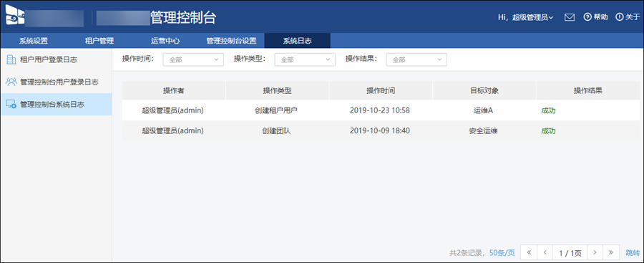Image resolution: width=644 pixels, height=263 pixels.
Task: Click the help question-mark icon
Action: (x=587, y=17)
